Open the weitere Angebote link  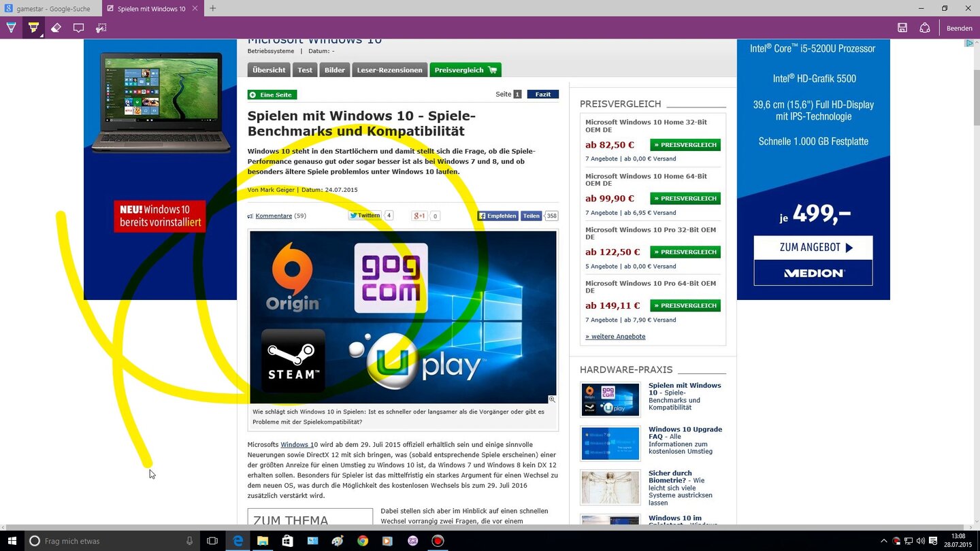click(x=615, y=336)
